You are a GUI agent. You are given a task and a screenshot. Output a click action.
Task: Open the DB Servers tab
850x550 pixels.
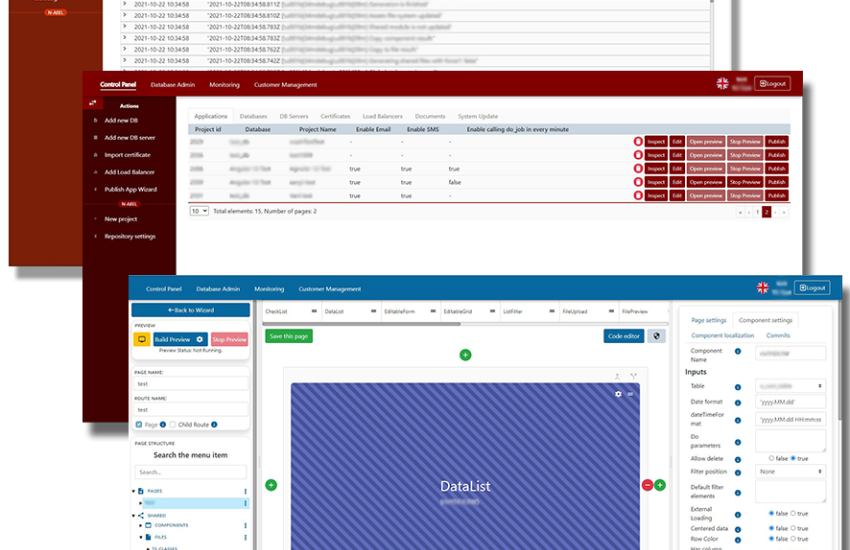(x=294, y=117)
